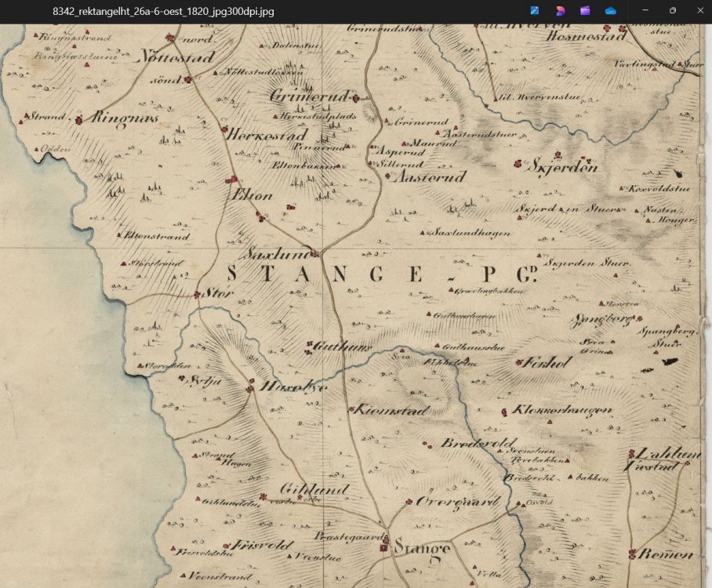This screenshot has height=588, width=712.
Task: Click the Skjerden place name
Action: (x=566, y=167)
